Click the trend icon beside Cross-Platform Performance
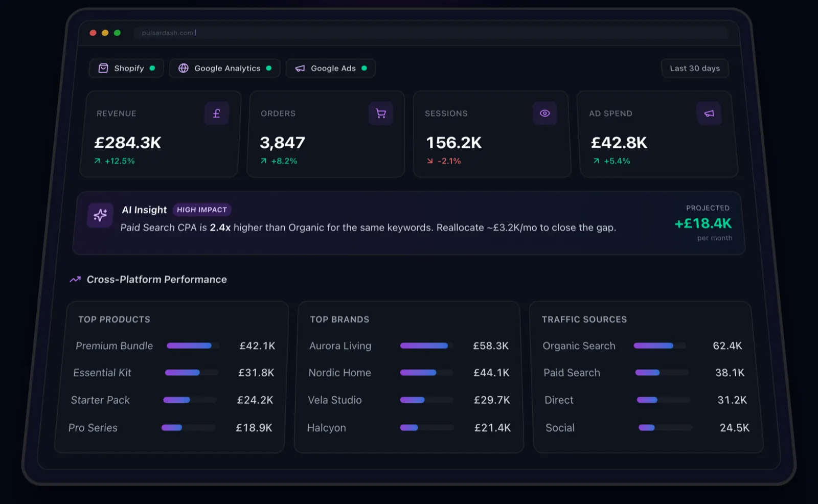 pyautogui.click(x=75, y=280)
